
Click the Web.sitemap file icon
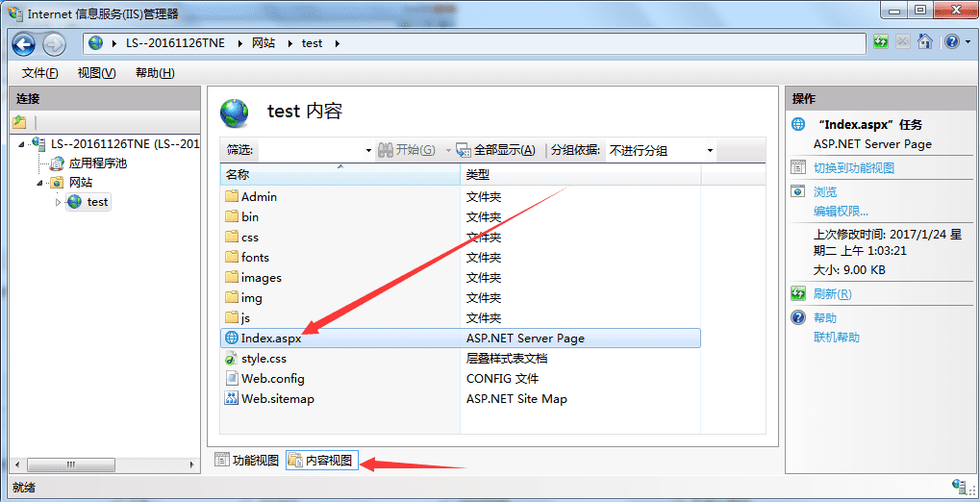click(231, 398)
